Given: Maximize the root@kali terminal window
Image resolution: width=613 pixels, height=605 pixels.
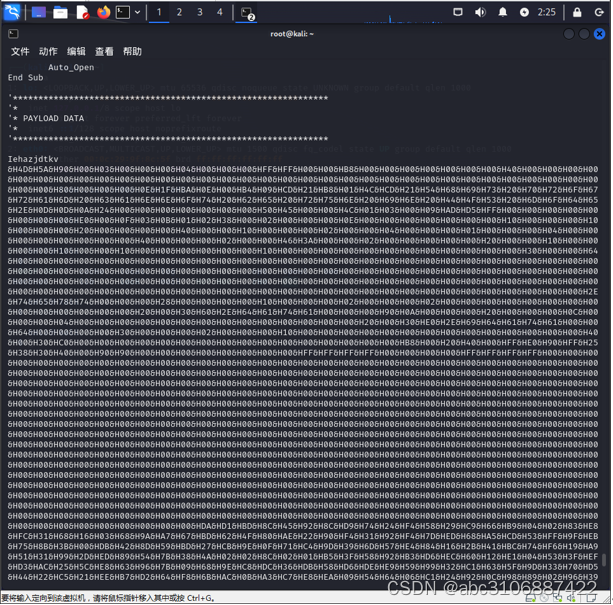Looking at the screenshot, I should 584,34.
